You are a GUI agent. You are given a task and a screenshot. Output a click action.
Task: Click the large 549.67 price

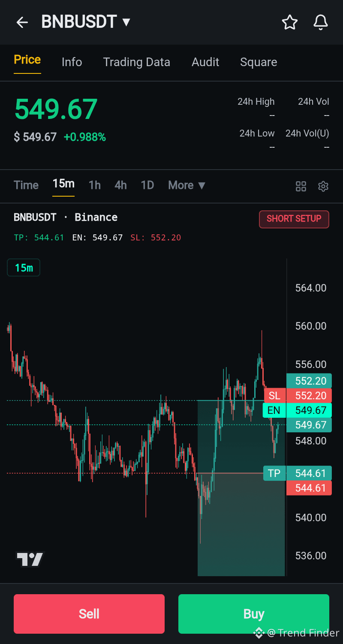(x=56, y=109)
